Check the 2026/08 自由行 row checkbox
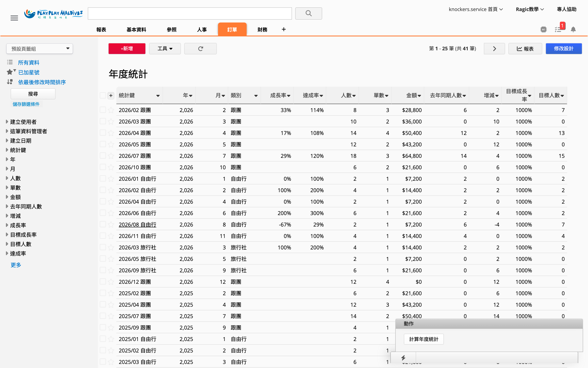The width and height of the screenshot is (588, 368). click(103, 224)
